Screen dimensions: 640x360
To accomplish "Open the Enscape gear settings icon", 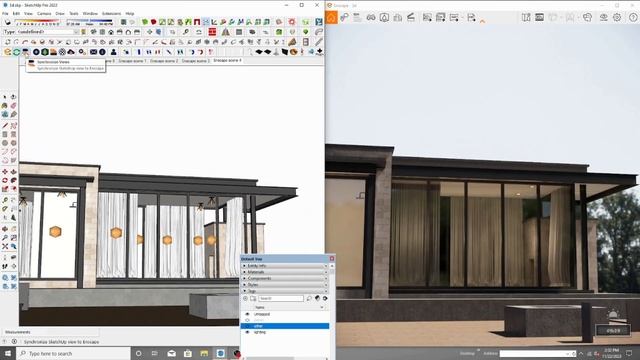I will [617, 17].
